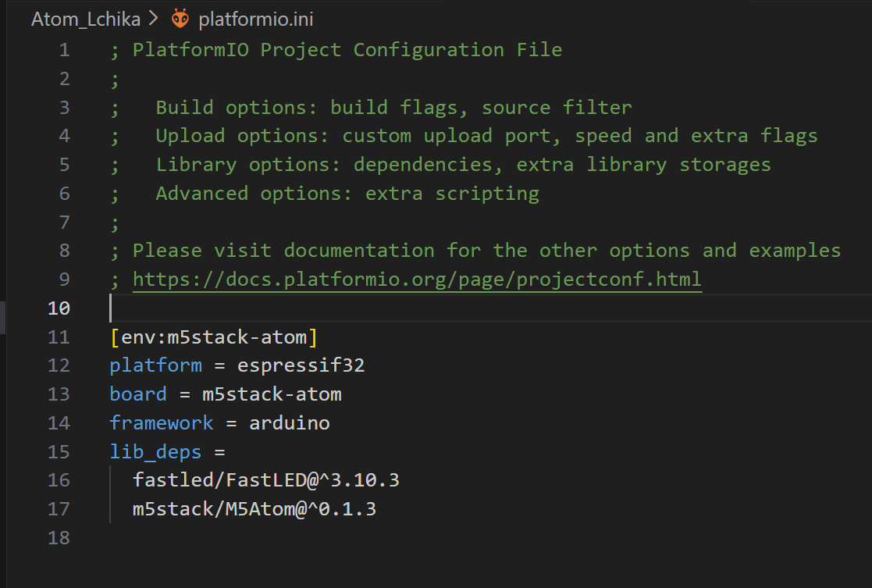Open the docs.platformio.org projectconf link
This screenshot has width=872, height=588.
click(417, 280)
